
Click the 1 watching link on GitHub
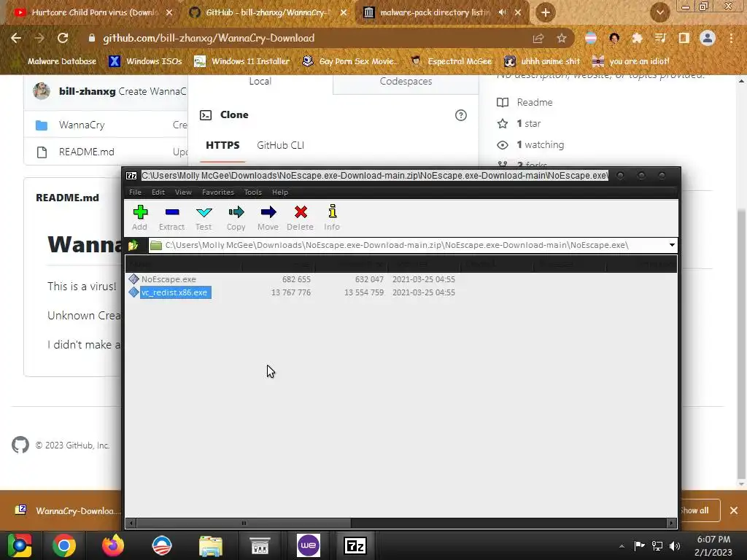click(530, 145)
